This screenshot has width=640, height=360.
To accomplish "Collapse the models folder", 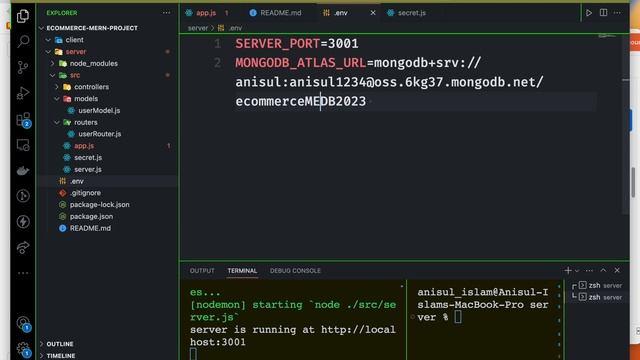I will point(108,99).
